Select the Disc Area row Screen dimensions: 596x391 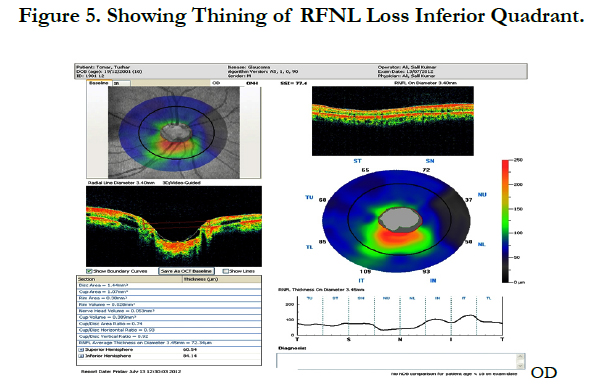click(x=169, y=285)
